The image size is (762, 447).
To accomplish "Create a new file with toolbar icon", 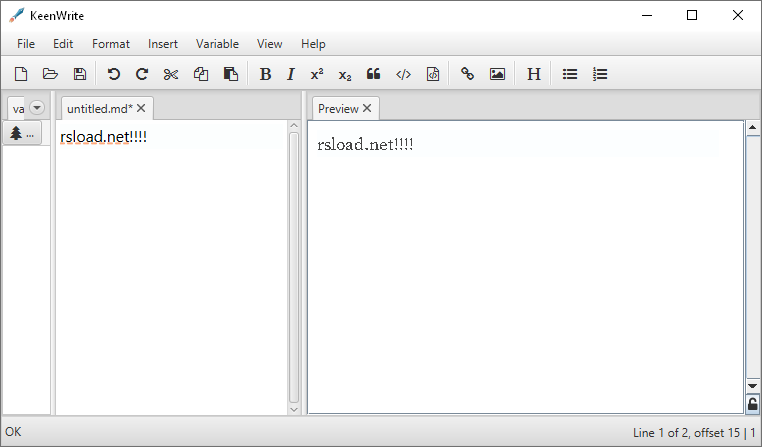I will coord(21,74).
